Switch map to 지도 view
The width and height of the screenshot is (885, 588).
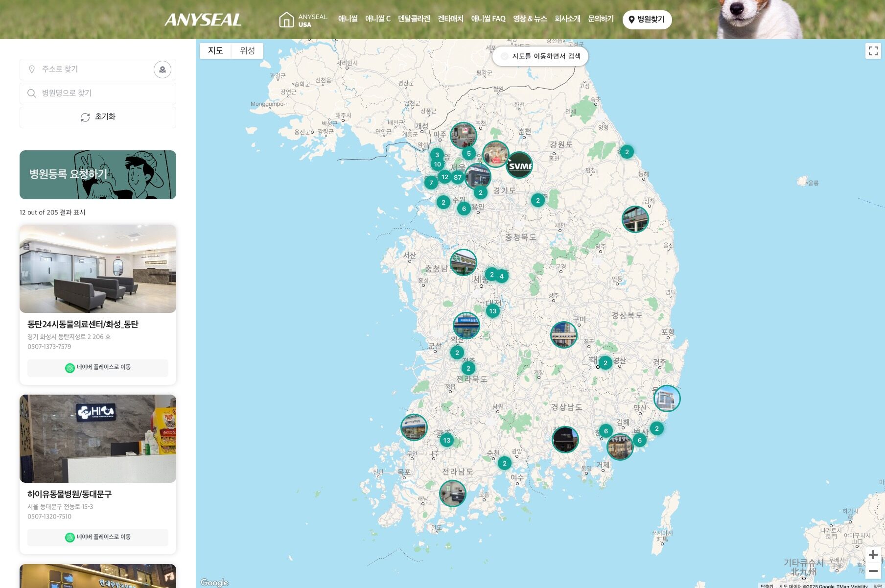pyautogui.click(x=215, y=51)
